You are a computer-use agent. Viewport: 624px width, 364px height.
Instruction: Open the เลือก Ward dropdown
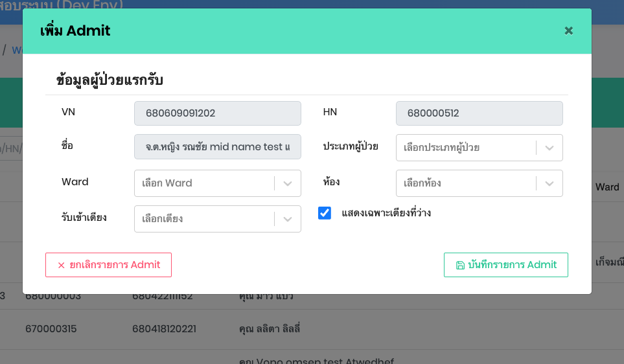click(x=205, y=183)
